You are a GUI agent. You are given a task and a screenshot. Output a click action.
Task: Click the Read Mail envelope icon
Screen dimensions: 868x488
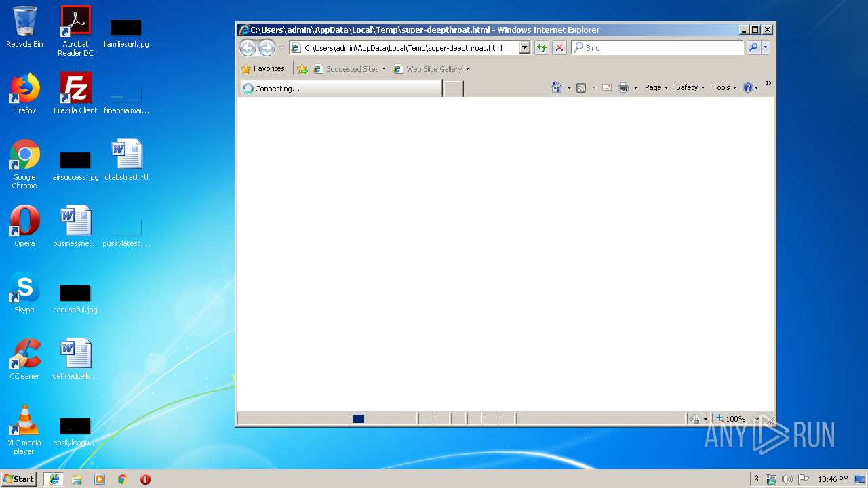[607, 87]
